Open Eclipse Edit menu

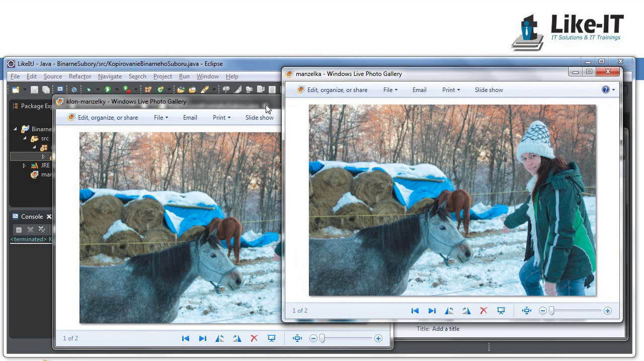(32, 76)
